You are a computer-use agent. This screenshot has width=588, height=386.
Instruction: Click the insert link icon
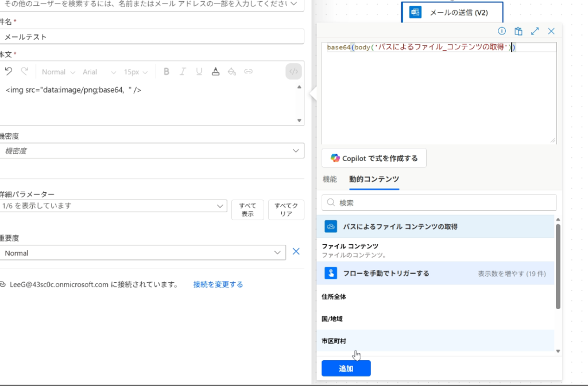[249, 72]
